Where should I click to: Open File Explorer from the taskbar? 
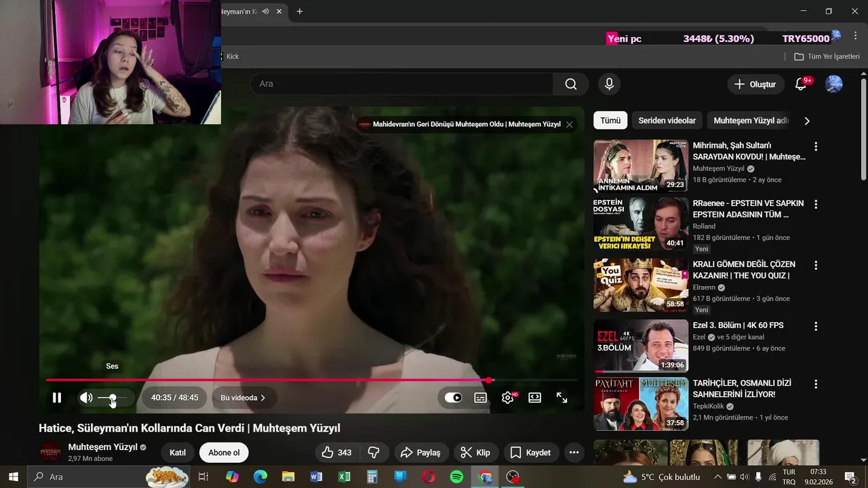point(288,477)
